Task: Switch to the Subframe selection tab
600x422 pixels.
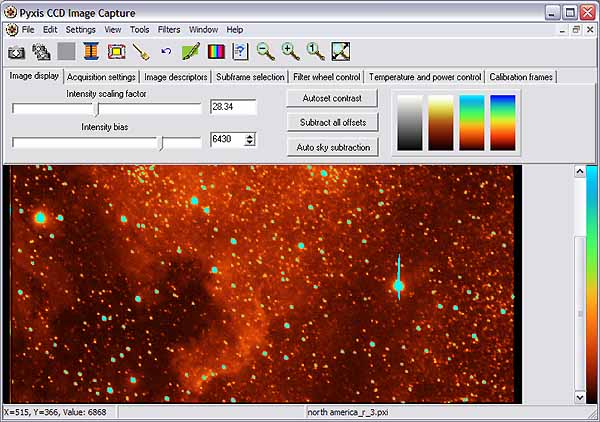Action: pyautogui.click(x=250, y=77)
